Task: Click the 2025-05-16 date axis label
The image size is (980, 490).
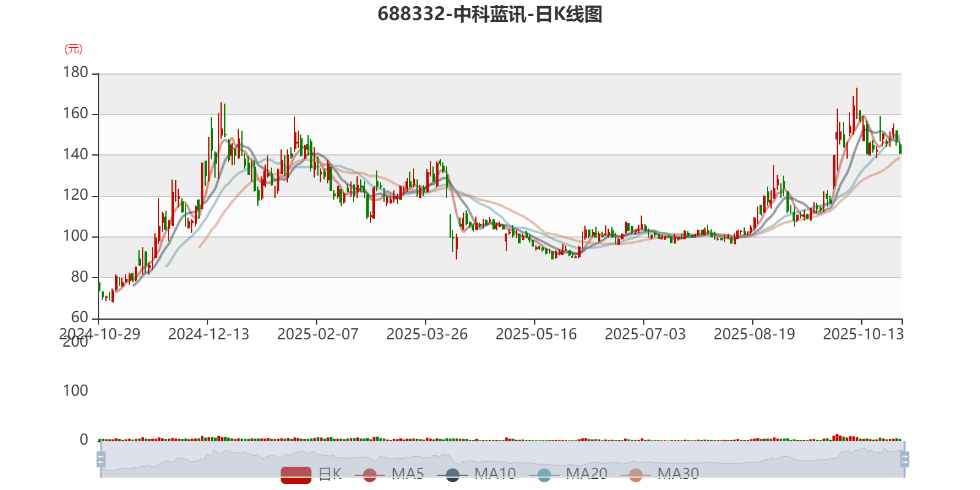Action: click(x=536, y=334)
